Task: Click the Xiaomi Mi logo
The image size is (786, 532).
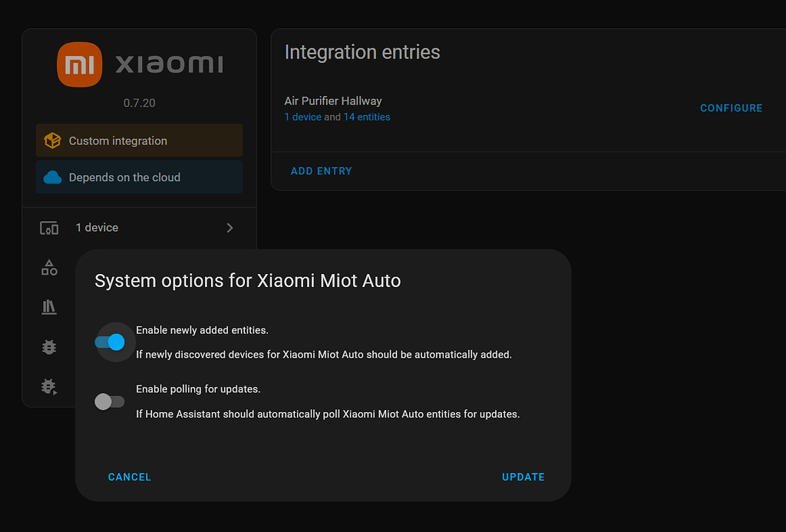Action: point(80,64)
